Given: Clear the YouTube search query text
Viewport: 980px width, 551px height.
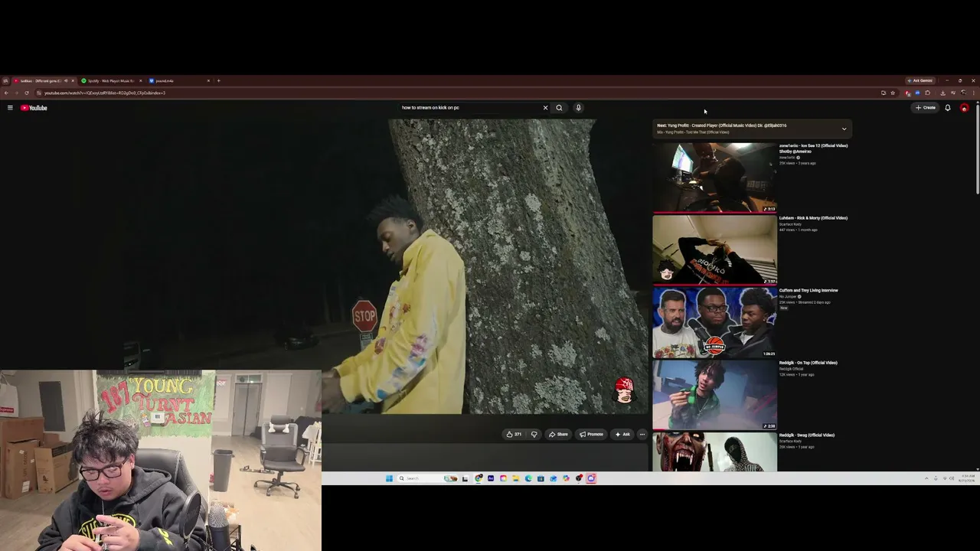Looking at the screenshot, I should pos(545,108).
